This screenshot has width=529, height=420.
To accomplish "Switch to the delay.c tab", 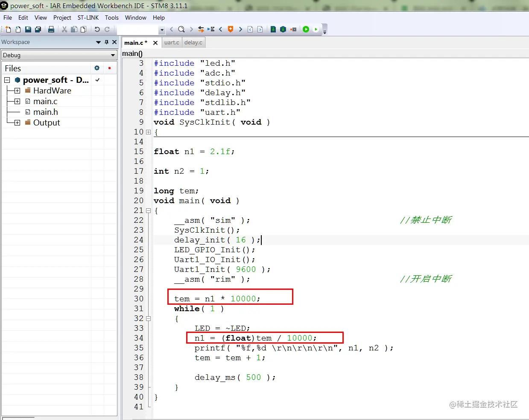I will [x=193, y=43].
